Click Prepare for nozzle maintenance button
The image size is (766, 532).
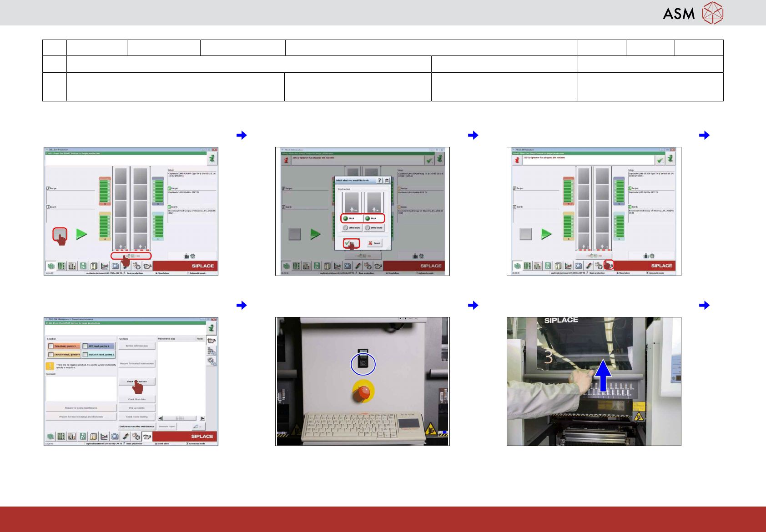[81, 408]
